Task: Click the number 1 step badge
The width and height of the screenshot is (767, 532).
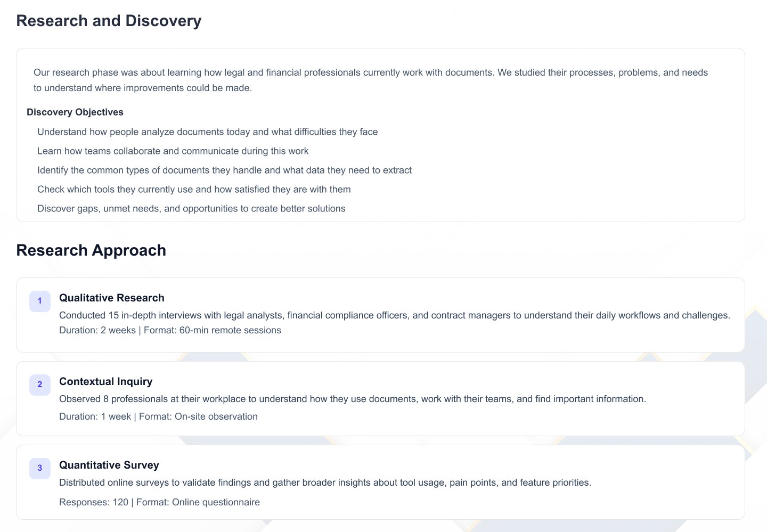Action: [x=39, y=301]
